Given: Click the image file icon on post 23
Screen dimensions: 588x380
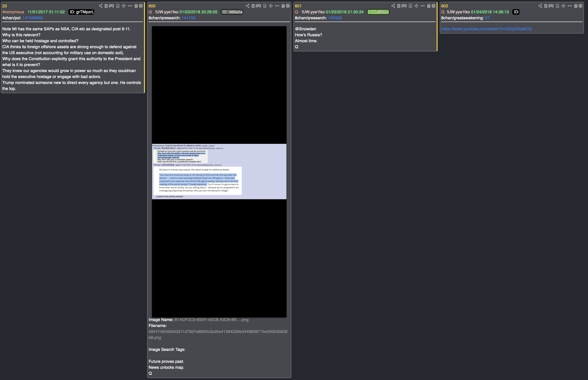Looking at the screenshot, I should 118,6.
